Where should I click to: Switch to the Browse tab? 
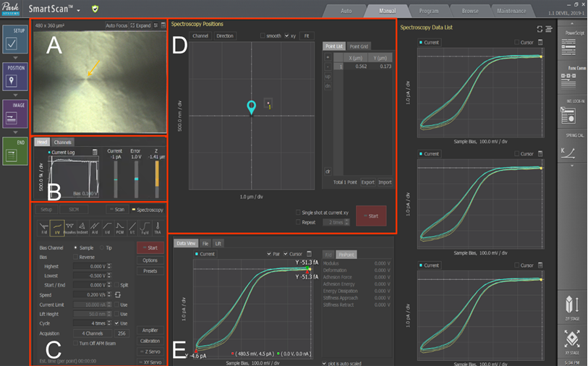click(470, 11)
